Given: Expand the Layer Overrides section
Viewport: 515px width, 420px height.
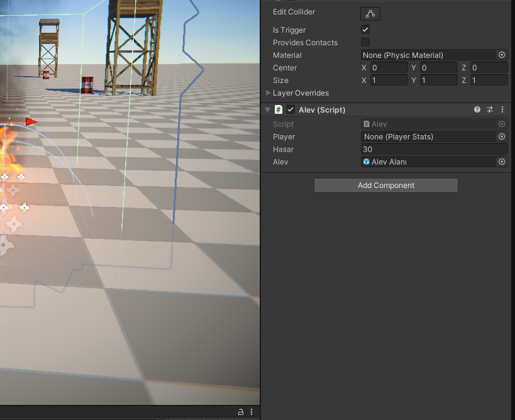Looking at the screenshot, I should click(269, 93).
